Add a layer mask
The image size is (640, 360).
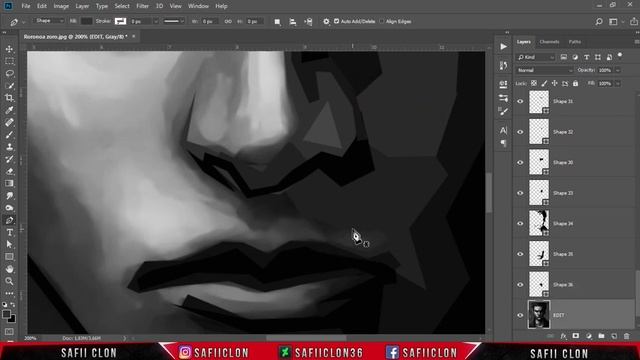[576, 336]
